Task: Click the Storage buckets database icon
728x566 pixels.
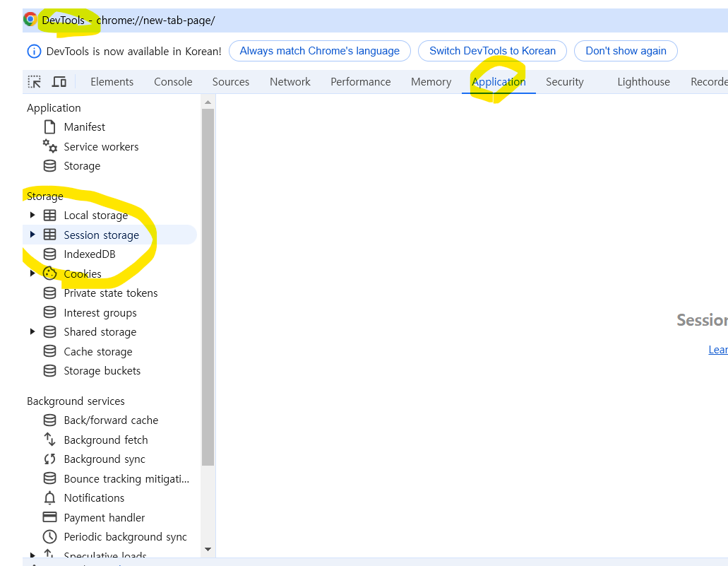Action: 49,370
